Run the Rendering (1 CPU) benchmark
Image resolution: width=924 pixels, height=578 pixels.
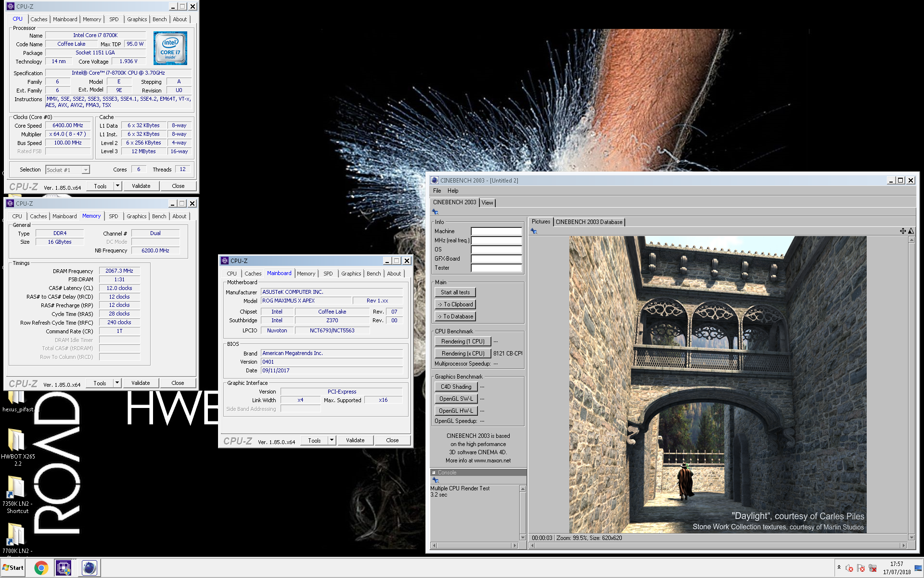(x=463, y=342)
